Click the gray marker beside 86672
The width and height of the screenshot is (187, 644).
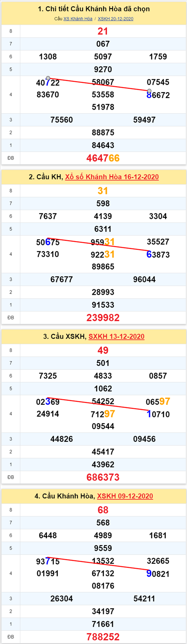click(x=149, y=91)
